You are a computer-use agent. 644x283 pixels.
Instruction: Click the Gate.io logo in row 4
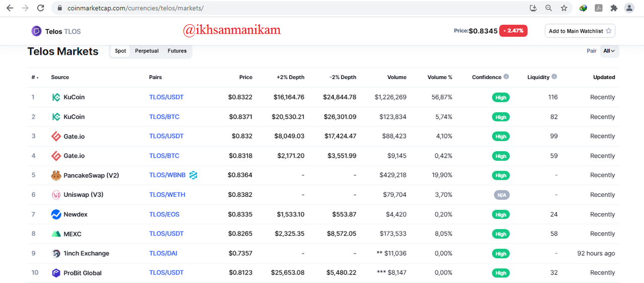coord(56,156)
